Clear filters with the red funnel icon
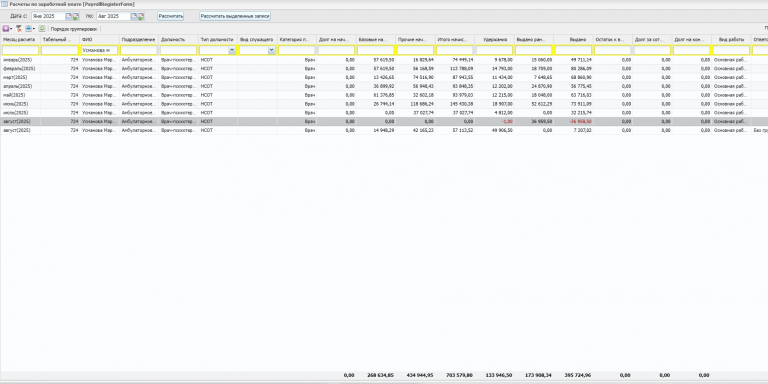The image size is (768, 384). (x=19, y=29)
